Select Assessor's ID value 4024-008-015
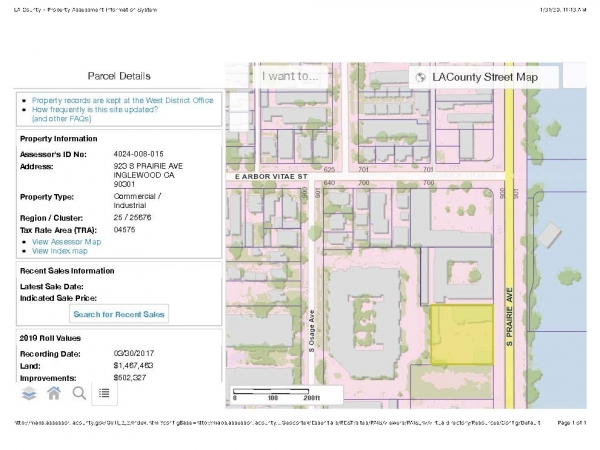The width and height of the screenshot is (600, 450). tap(139, 154)
